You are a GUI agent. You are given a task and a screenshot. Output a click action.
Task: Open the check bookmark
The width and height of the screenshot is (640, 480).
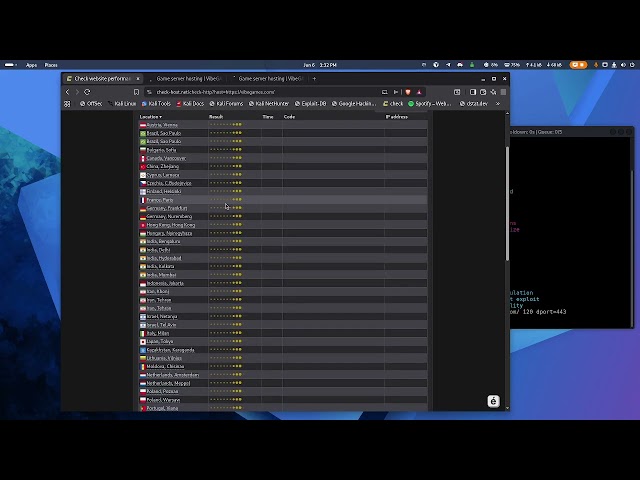pyautogui.click(x=393, y=104)
